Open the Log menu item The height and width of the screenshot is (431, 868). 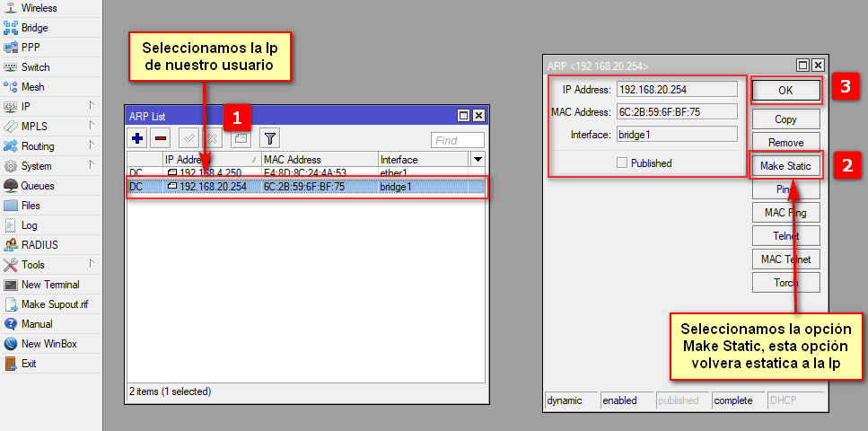click(29, 225)
